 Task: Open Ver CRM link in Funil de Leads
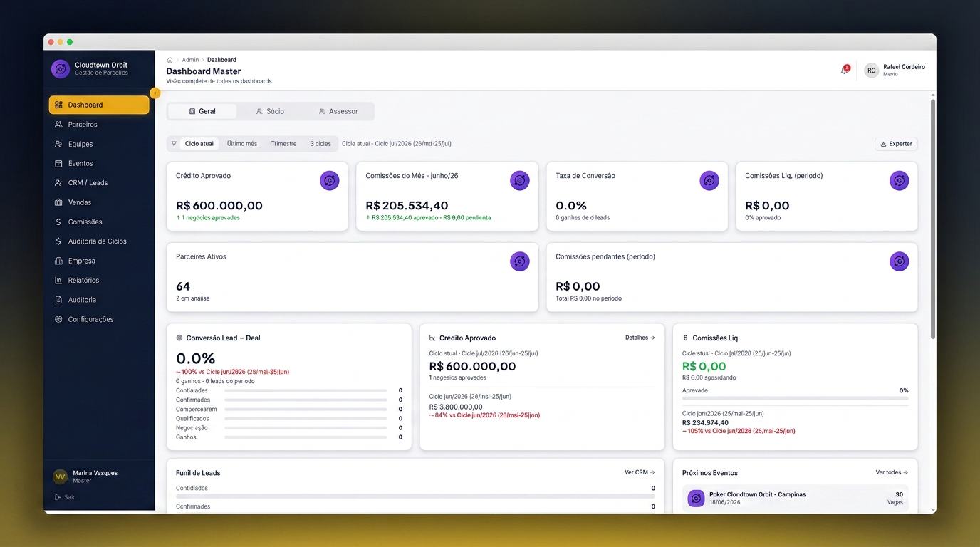pyautogui.click(x=640, y=472)
